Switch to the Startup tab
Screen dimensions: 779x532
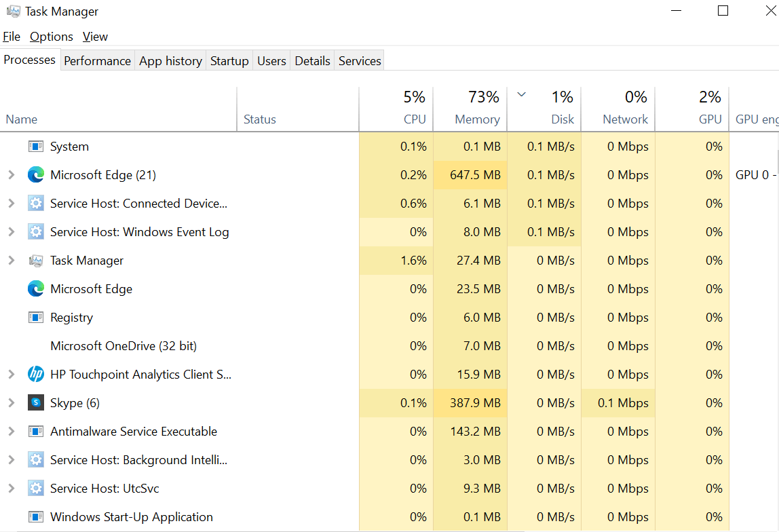pos(229,60)
